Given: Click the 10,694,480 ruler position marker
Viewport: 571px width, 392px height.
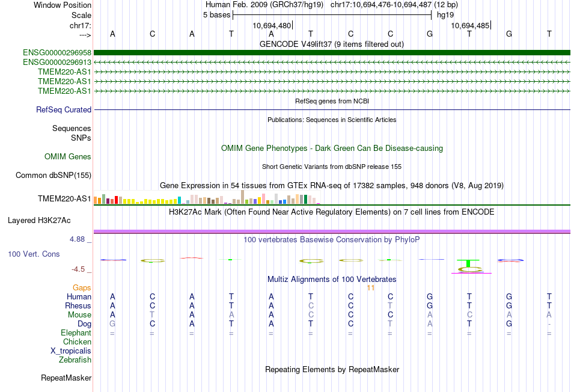Looking at the screenshot, I should (x=272, y=25).
